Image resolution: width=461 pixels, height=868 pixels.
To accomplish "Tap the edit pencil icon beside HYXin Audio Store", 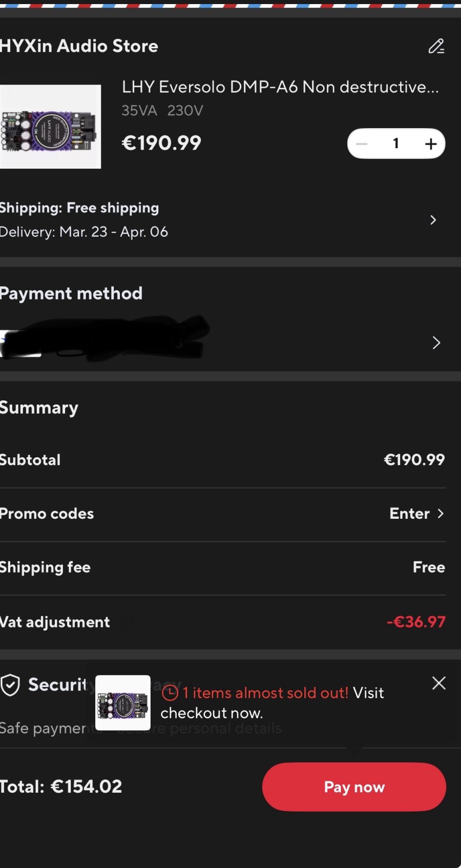I will tap(436, 46).
